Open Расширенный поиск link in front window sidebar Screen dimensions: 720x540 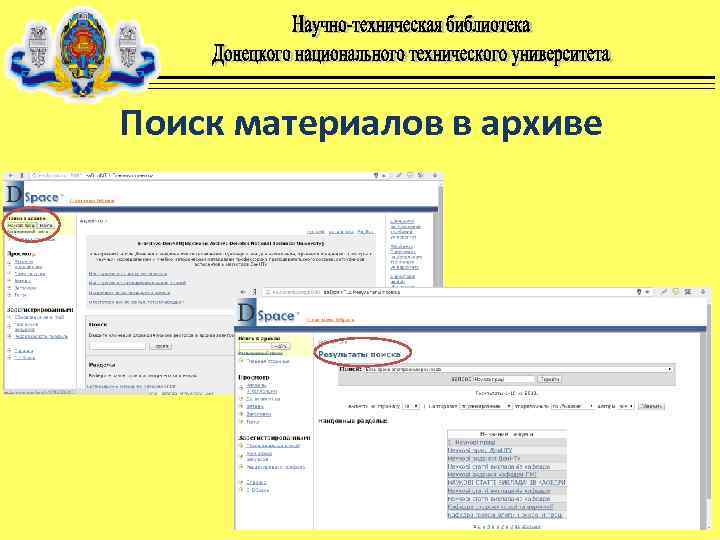[260, 353]
